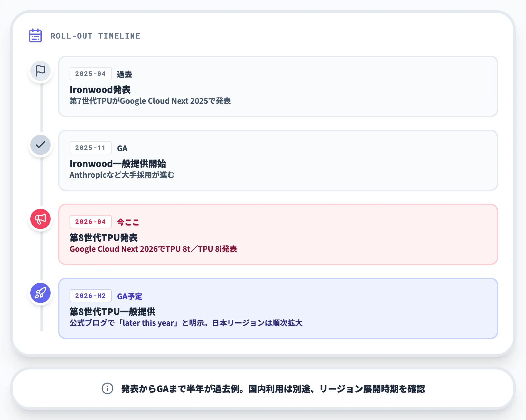Select the 今ここ marker label
This screenshot has width=526, height=420.
[x=127, y=222]
